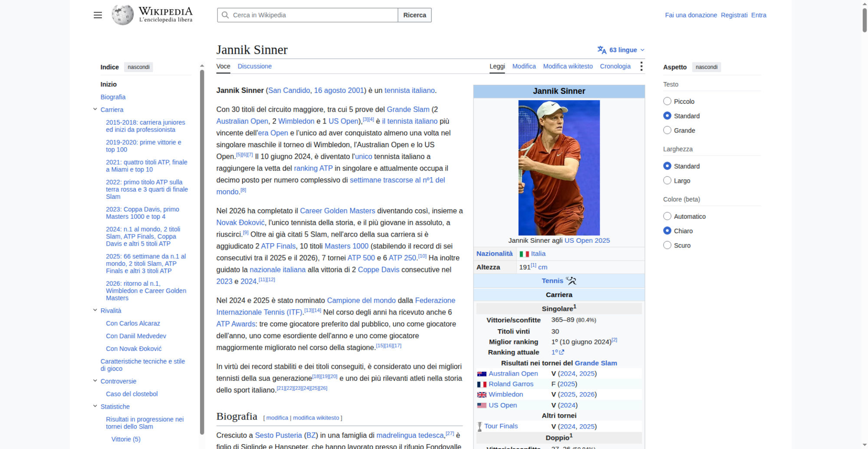868x449 pixels.
Task: Click the page vertical scrollbar thumb
Action: click(x=865, y=20)
